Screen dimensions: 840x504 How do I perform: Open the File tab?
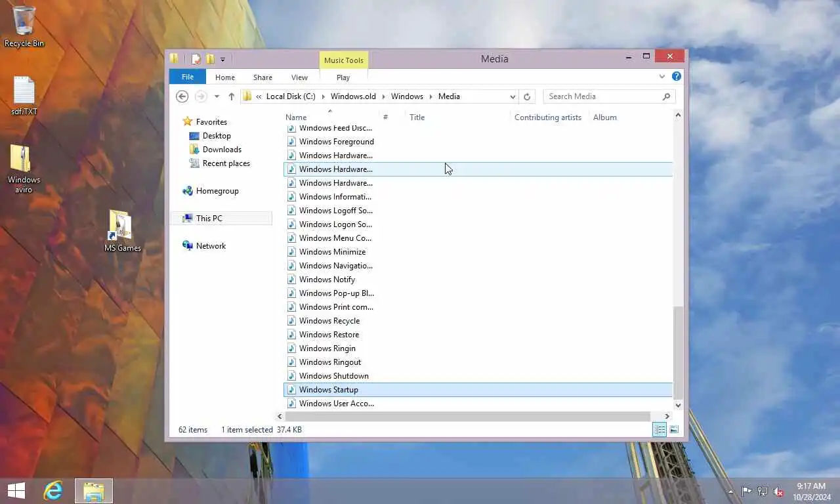188,77
